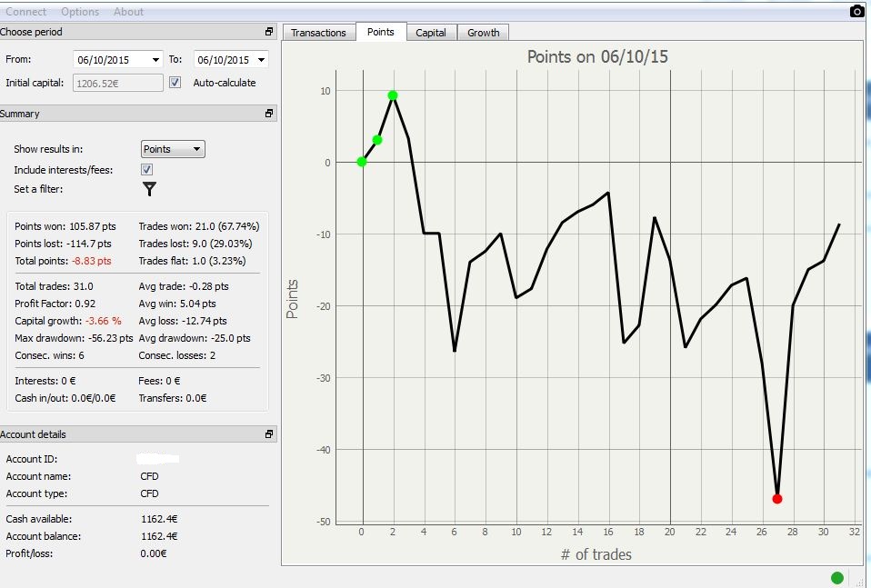Click 'Avg loss: -12.74 pts' text
The image size is (871, 588).
183,321
